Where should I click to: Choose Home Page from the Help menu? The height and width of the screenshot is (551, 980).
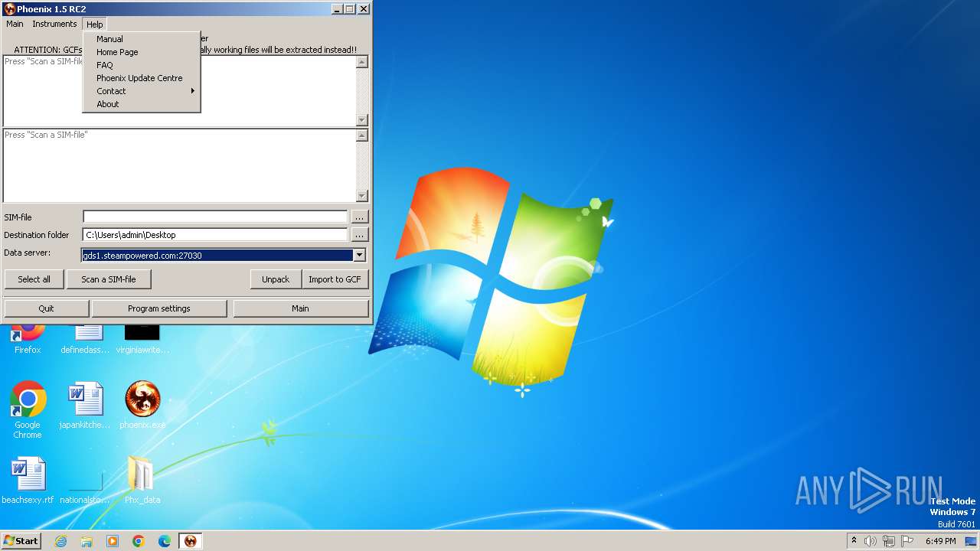click(x=141, y=52)
